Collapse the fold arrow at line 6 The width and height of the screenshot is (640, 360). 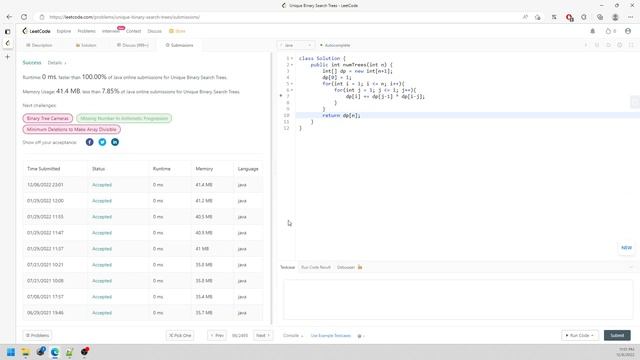click(x=292, y=90)
